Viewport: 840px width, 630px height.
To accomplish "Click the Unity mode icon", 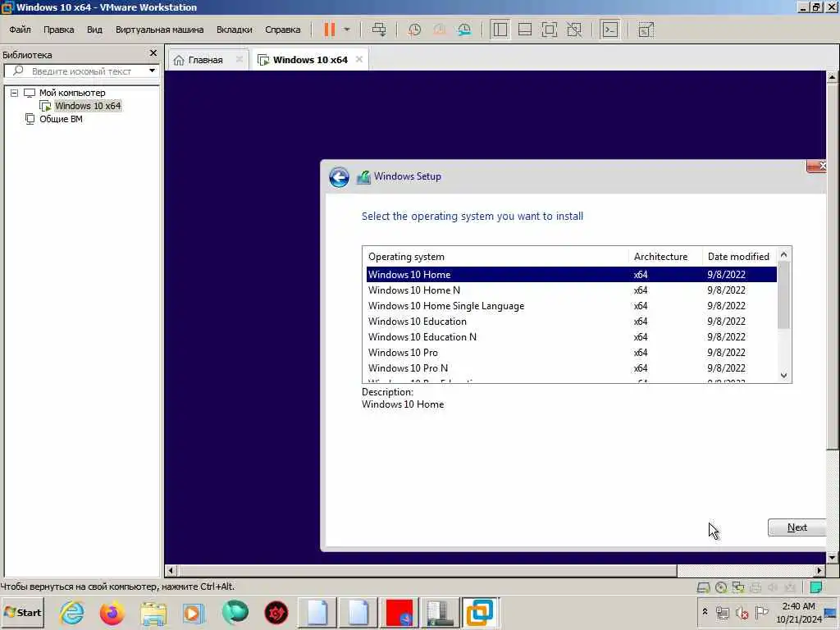I will [x=574, y=30].
